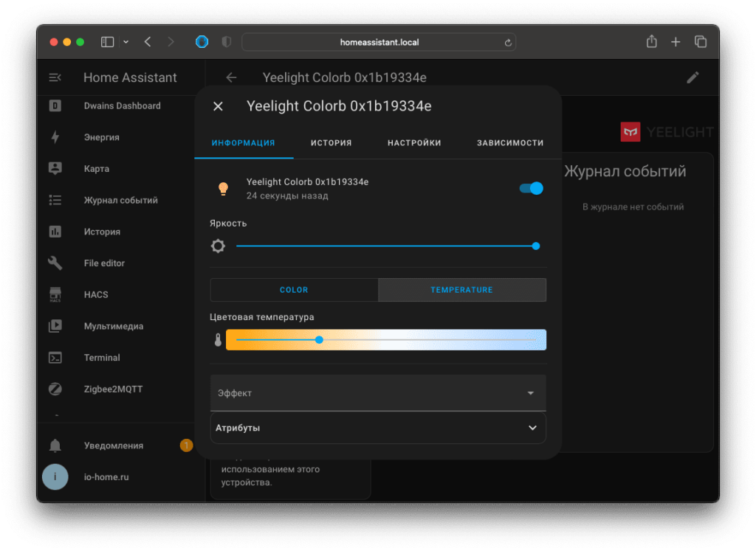Click the История chart icon
This screenshot has width=756, height=551.
pyautogui.click(x=55, y=232)
